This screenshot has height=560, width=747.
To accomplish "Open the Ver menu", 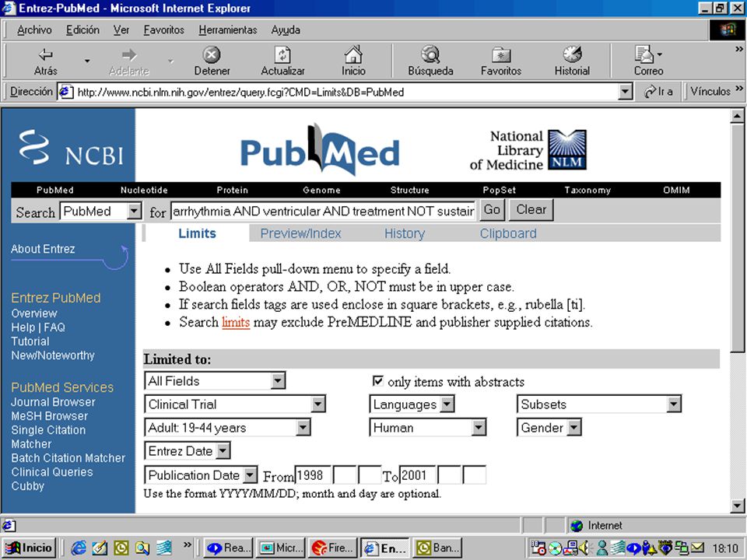I will pyautogui.click(x=121, y=30).
